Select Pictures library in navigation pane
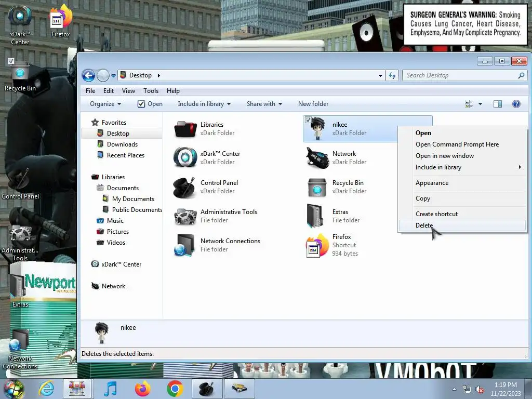Image resolution: width=532 pixels, height=399 pixels. 113,231
